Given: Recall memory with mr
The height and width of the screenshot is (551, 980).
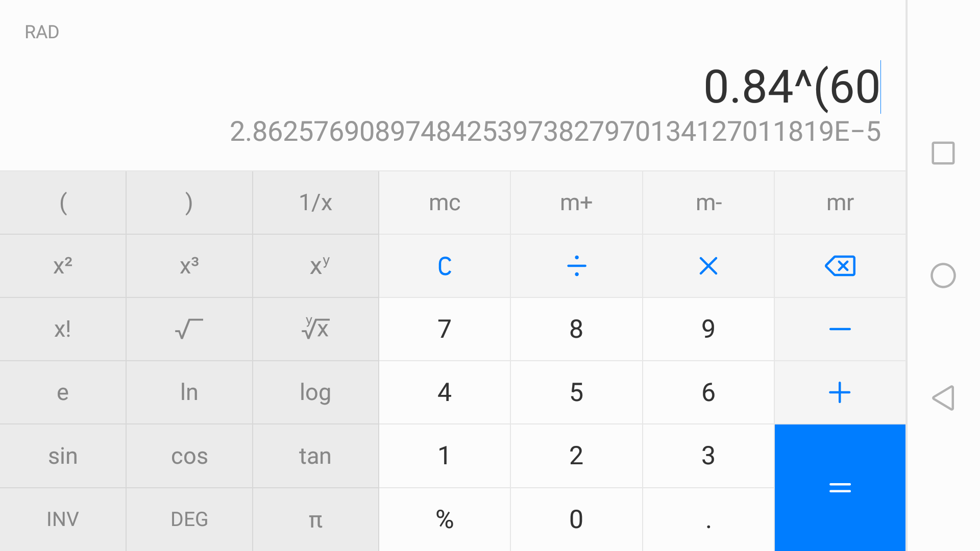Looking at the screenshot, I should (840, 203).
